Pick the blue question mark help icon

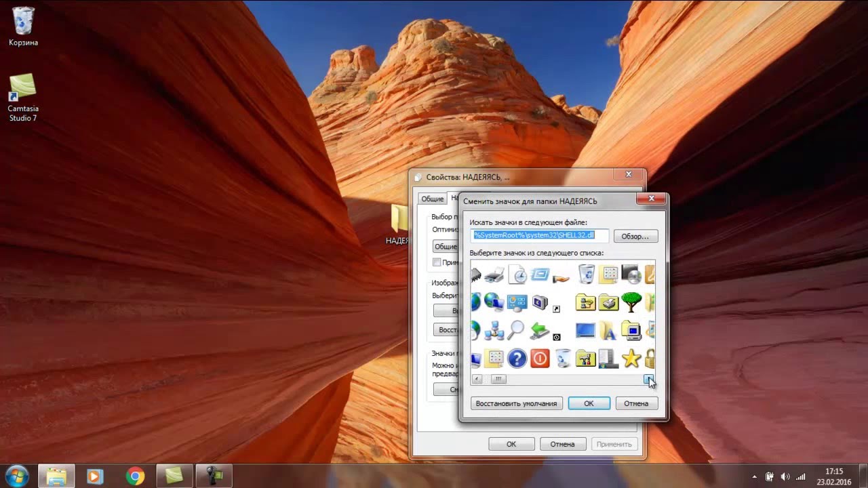(x=517, y=358)
